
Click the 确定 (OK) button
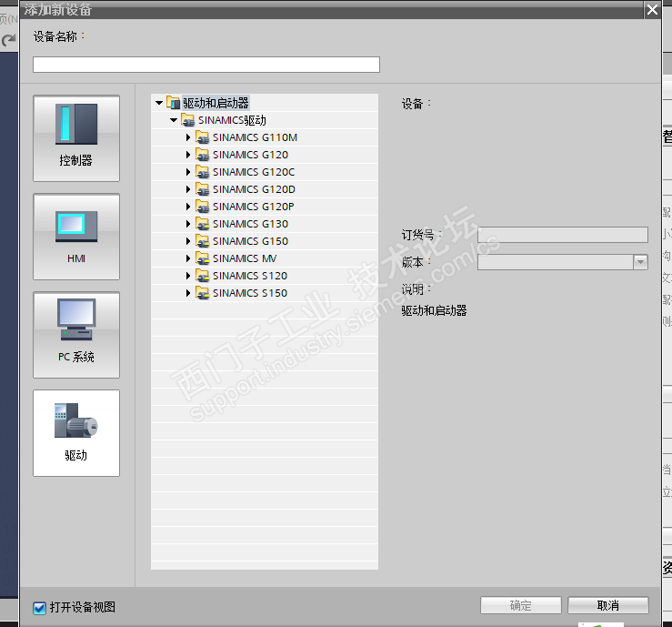(x=521, y=605)
